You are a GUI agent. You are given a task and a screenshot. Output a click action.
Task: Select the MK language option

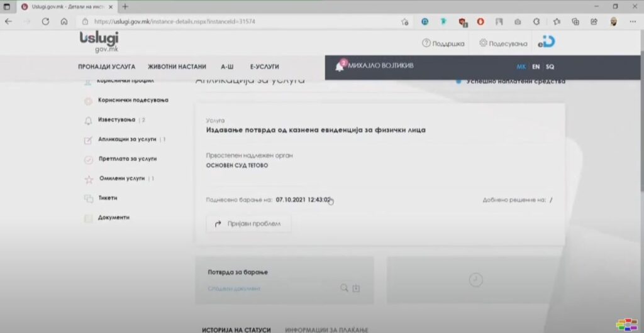pos(521,67)
